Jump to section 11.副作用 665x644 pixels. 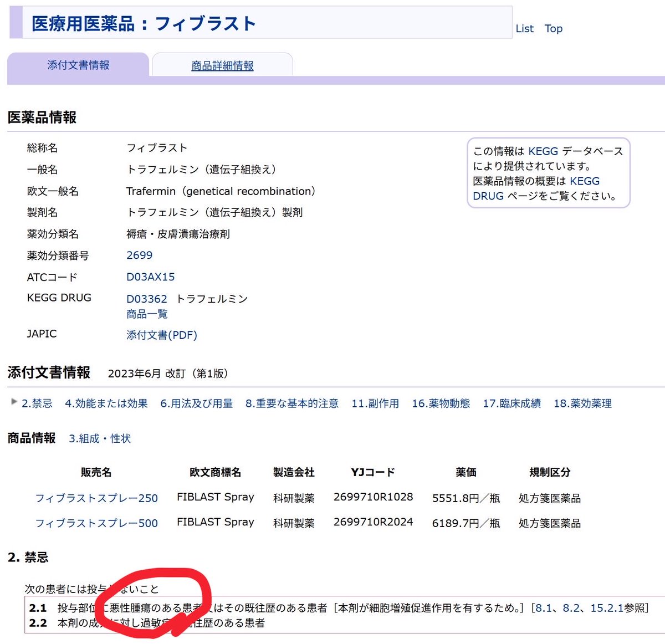pyautogui.click(x=375, y=403)
